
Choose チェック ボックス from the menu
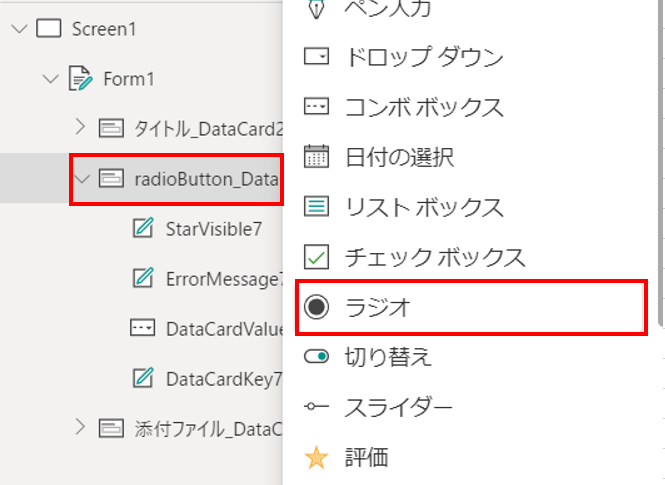point(434,257)
